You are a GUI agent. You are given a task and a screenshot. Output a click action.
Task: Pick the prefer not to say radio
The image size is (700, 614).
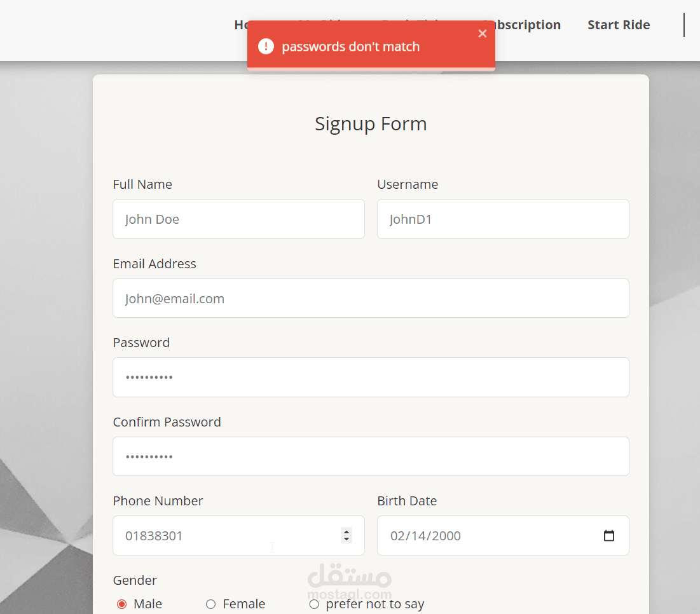click(314, 604)
